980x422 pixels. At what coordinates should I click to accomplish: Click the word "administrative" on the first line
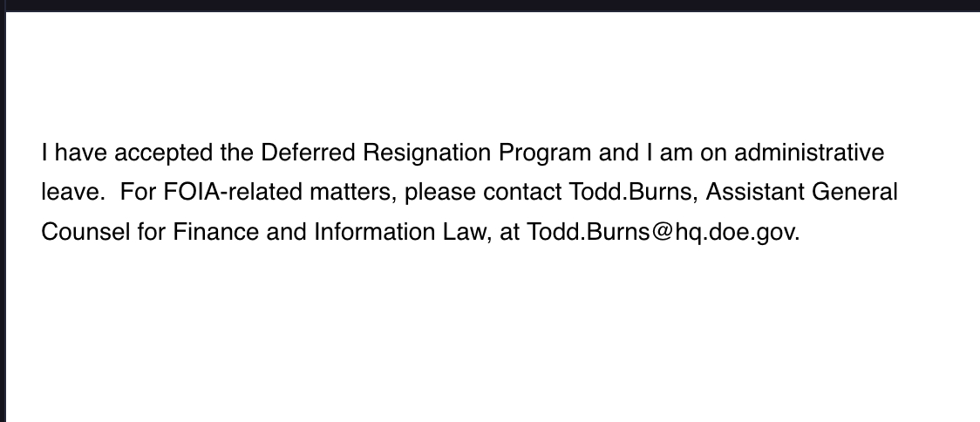809,153
